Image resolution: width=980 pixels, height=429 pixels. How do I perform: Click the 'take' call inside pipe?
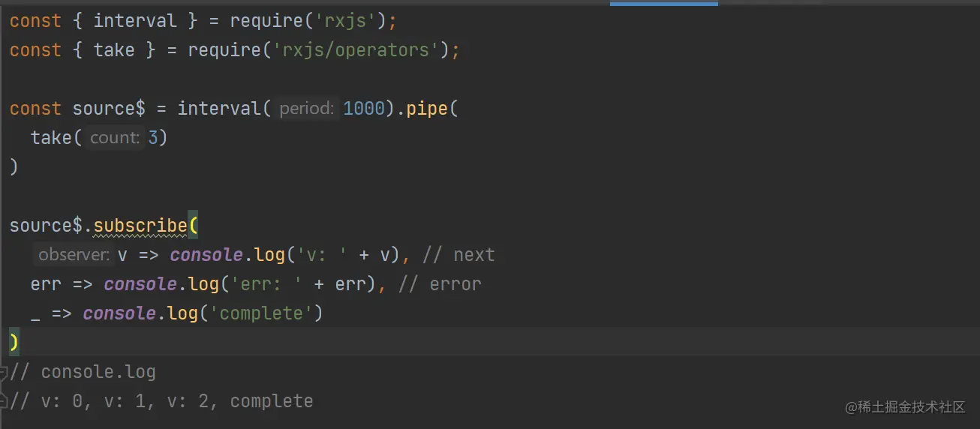[x=51, y=138]
